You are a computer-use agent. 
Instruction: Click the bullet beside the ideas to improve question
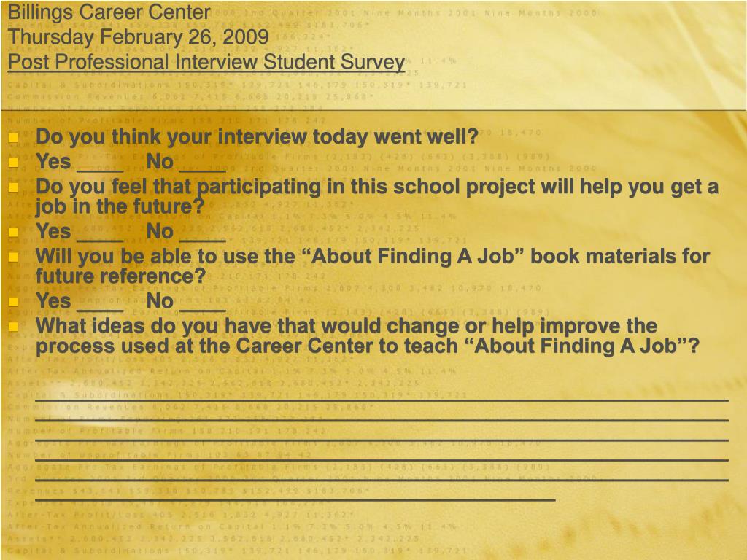coord(13,327)
